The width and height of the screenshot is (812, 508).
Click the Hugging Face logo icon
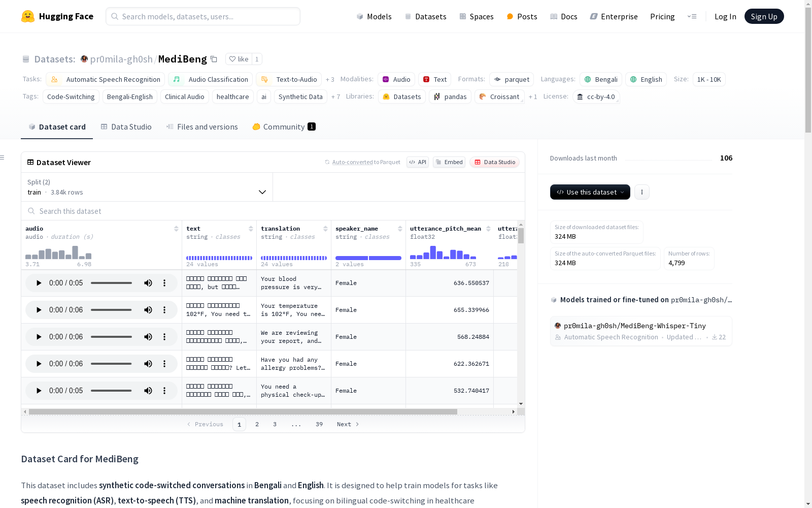[28, 16]
